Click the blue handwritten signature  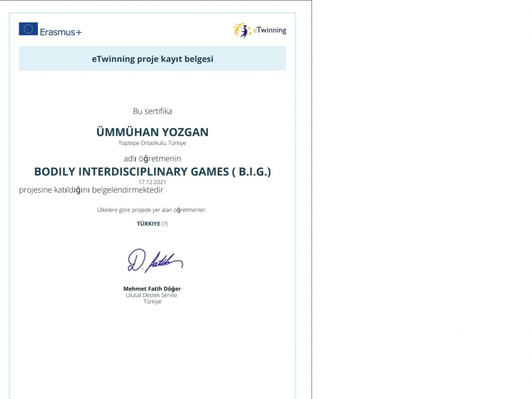coord(154,261)
